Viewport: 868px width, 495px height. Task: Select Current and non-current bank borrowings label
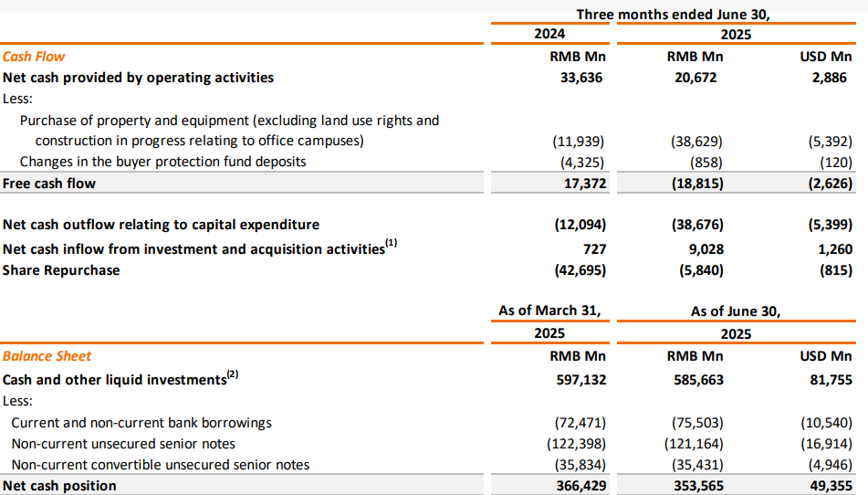click(141, 423)
